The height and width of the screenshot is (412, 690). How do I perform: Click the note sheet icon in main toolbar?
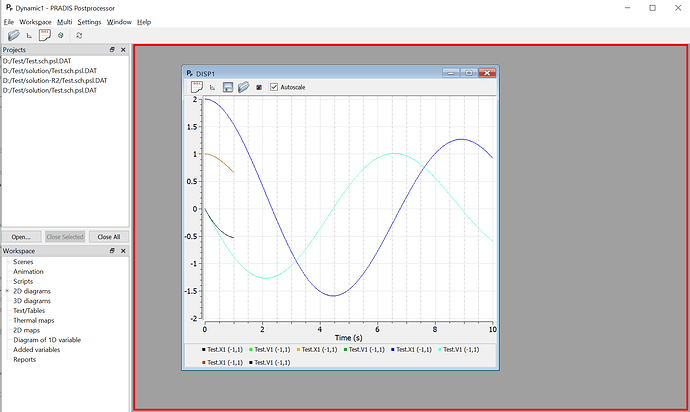[44, 35]
